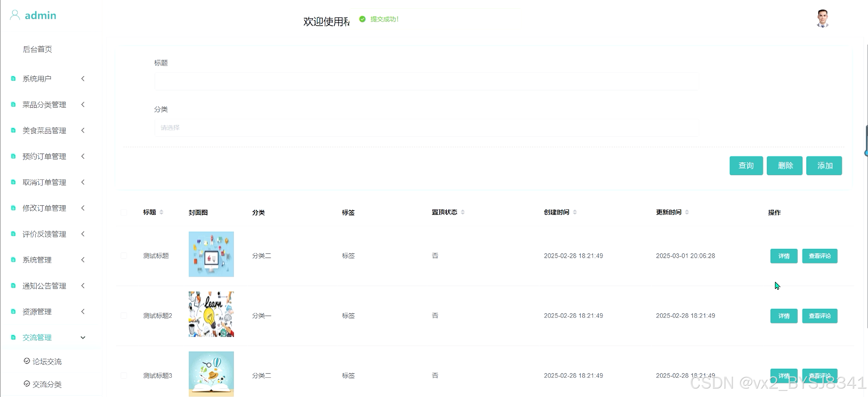Image resolution: width=868 pixels, height=397 pixels.
Task: Sort by 更新时间 using its sort arrows
Action: (687, 212)
